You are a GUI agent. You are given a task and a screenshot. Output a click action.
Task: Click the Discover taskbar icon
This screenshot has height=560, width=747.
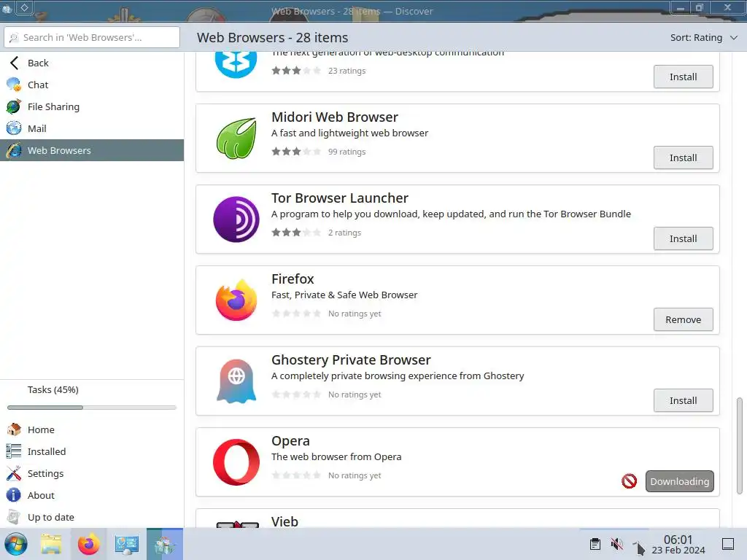coord(165,544)
